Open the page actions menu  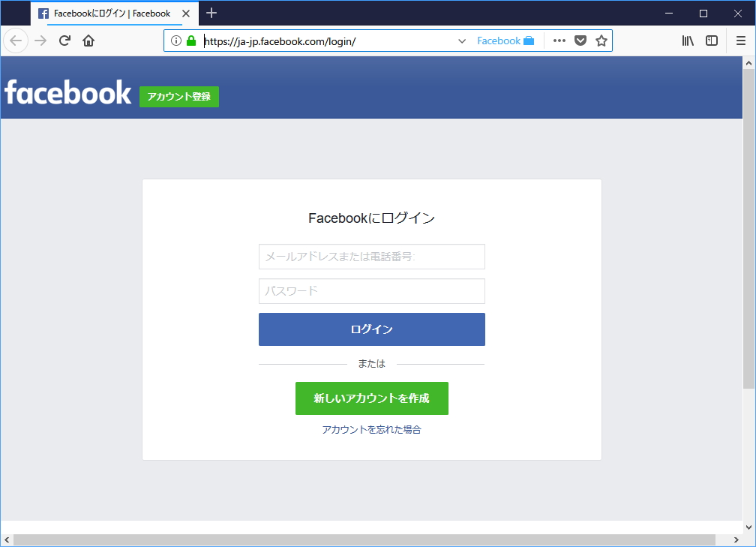[559, 41]
